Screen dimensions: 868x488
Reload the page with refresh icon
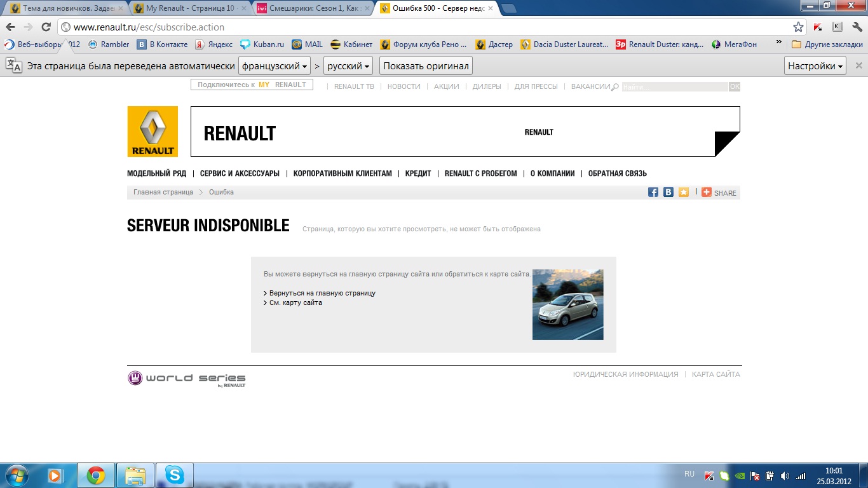[x=46, y=27]
